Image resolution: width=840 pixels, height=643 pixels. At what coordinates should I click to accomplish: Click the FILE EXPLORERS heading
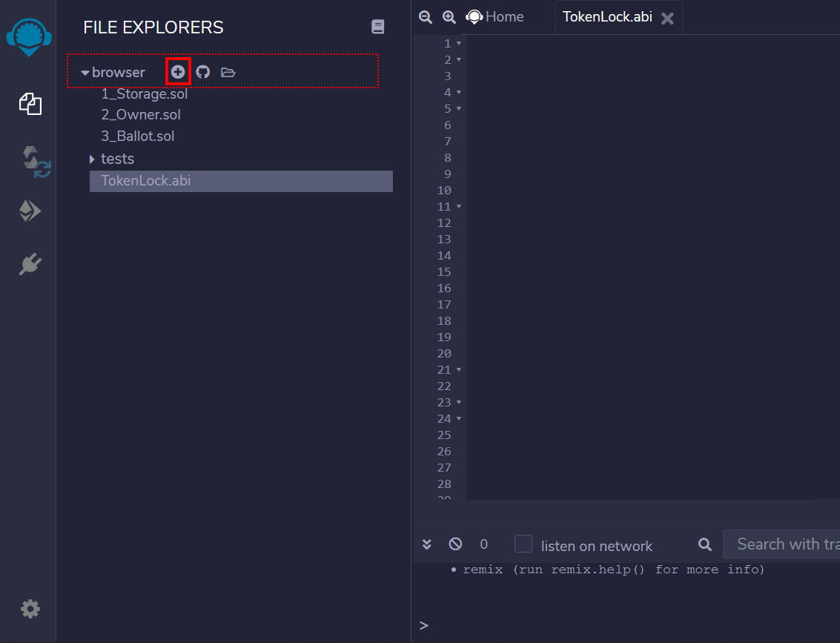tap(153, 27)
